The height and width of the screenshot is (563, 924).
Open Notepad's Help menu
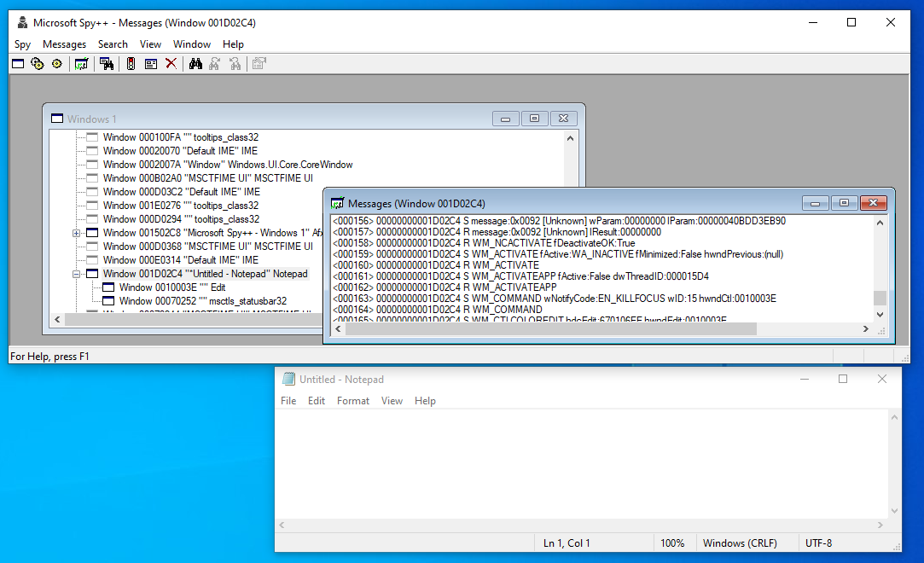click(425, 400)
